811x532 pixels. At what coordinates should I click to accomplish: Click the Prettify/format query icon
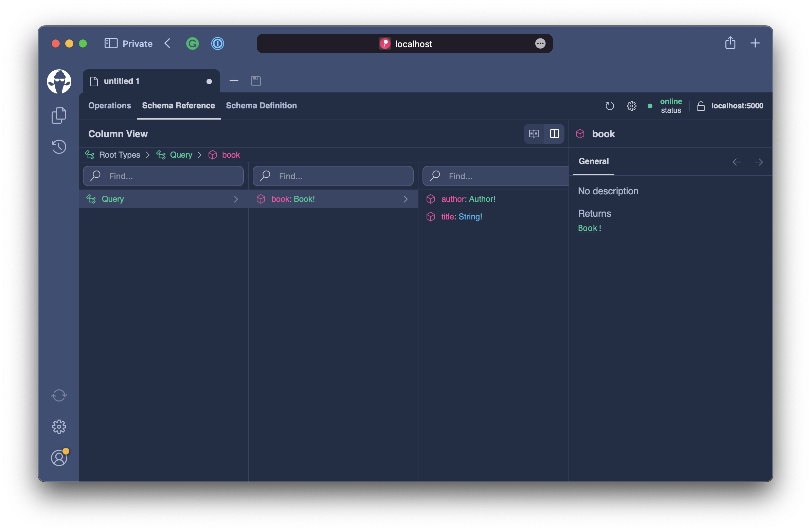tap(609, 106)
